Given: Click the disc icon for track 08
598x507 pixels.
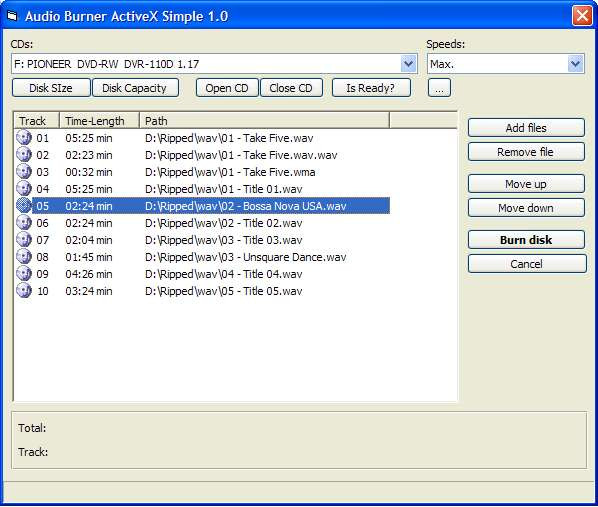Looking at the screenshot, I should click(24, 257).
